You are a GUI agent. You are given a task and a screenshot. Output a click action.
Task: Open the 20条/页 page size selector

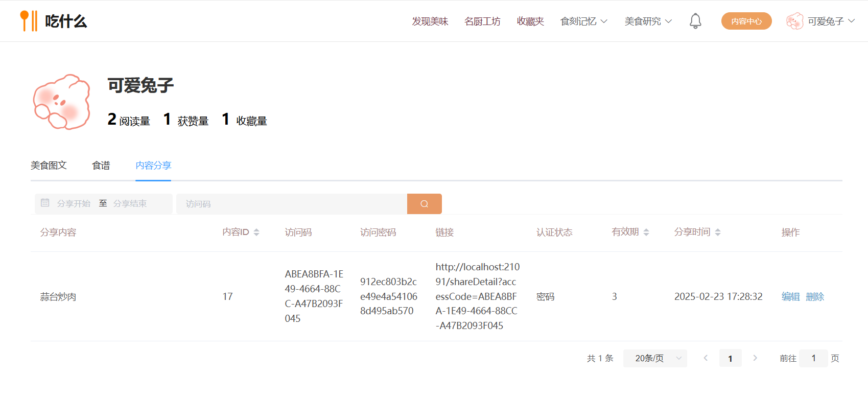pos(655,358)
